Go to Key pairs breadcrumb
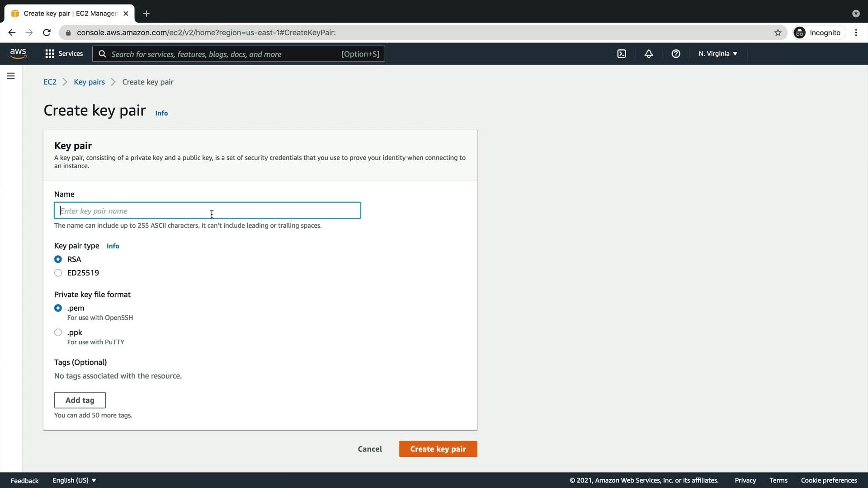This screenshot has width=868, height=488. [x=89, y=82]
